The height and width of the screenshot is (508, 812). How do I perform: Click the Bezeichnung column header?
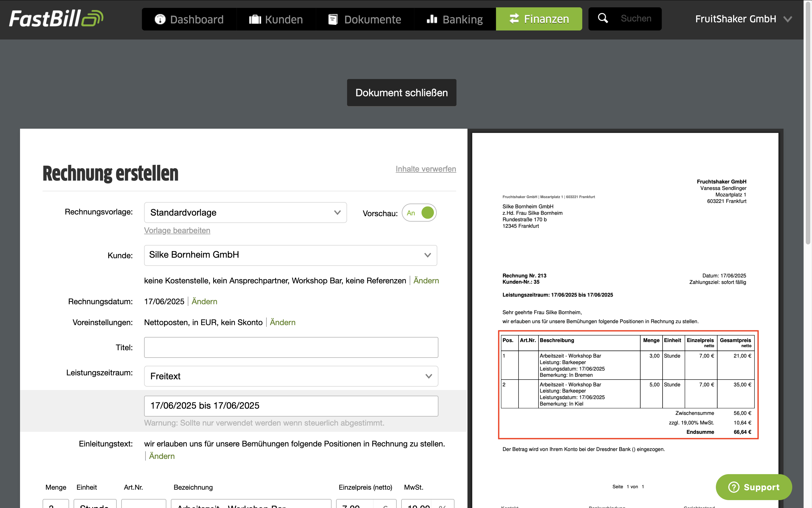(193, 487)
